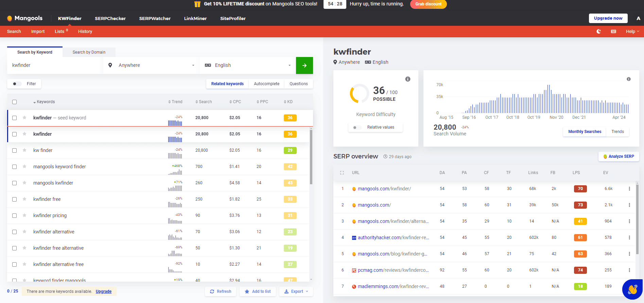Open the Anywhere location dropdown

coord(151,65)
